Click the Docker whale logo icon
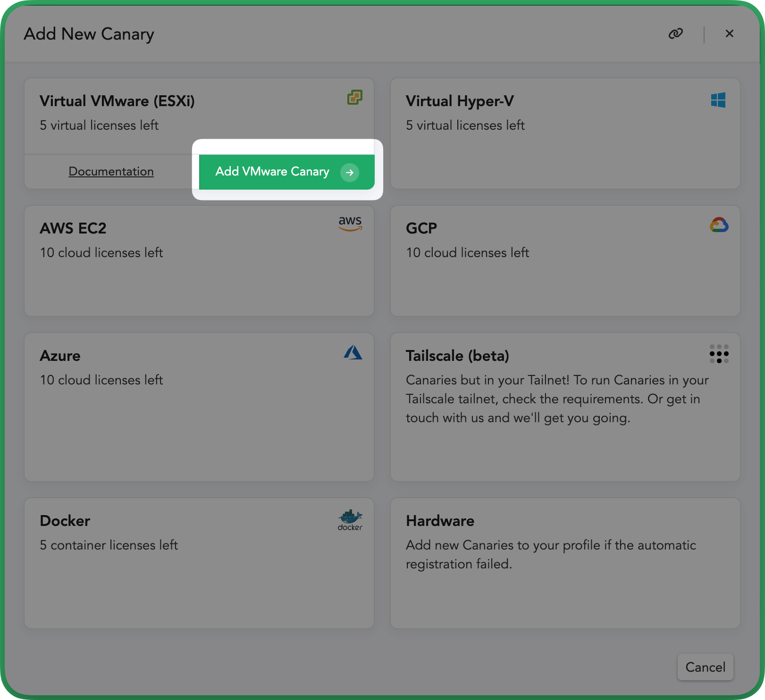Viewport: 765px width, 700px height. pyautogui.click(x=350, y=520)
